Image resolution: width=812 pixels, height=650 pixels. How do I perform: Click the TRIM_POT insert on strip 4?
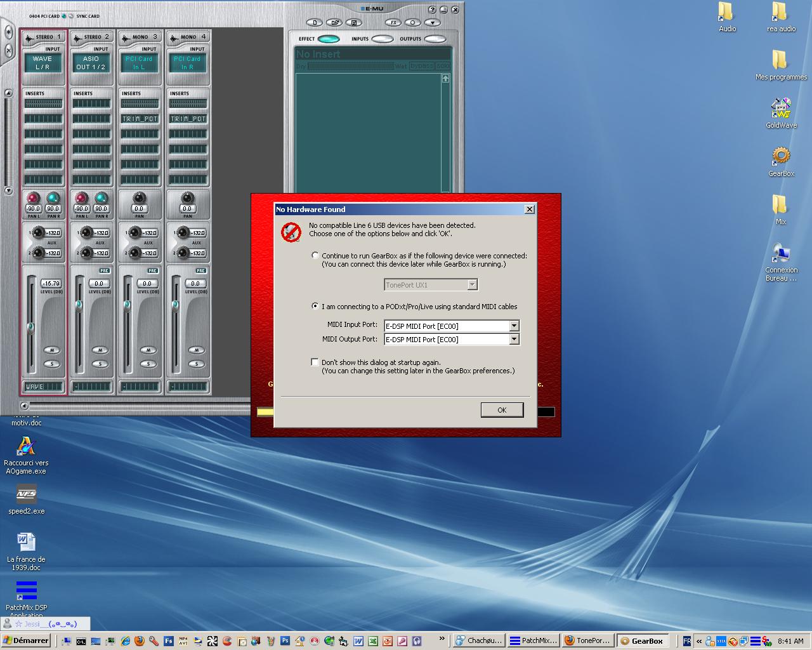[188, 119]
